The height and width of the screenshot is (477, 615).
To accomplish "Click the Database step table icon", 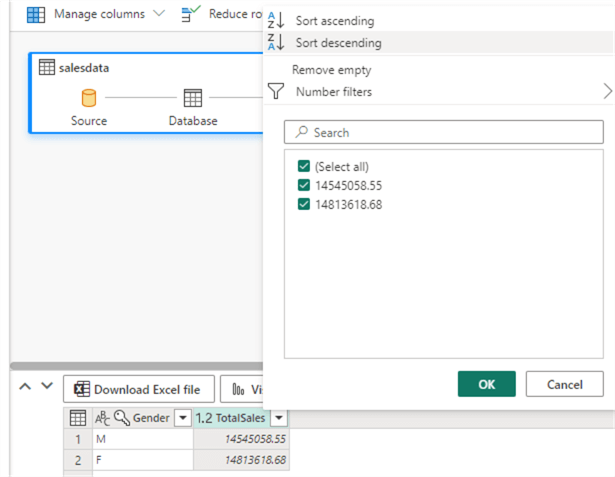I will [x=192, y=98].
